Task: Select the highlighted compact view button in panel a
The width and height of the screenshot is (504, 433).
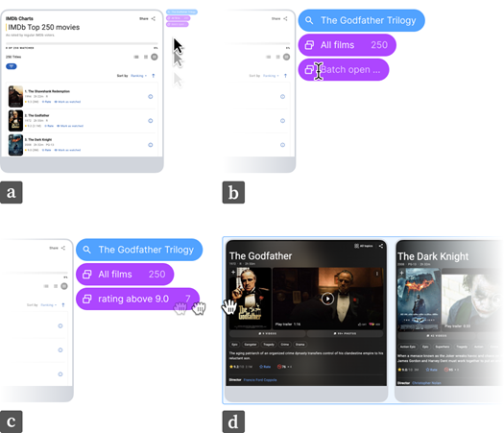Action: click(x=155, y=57)
